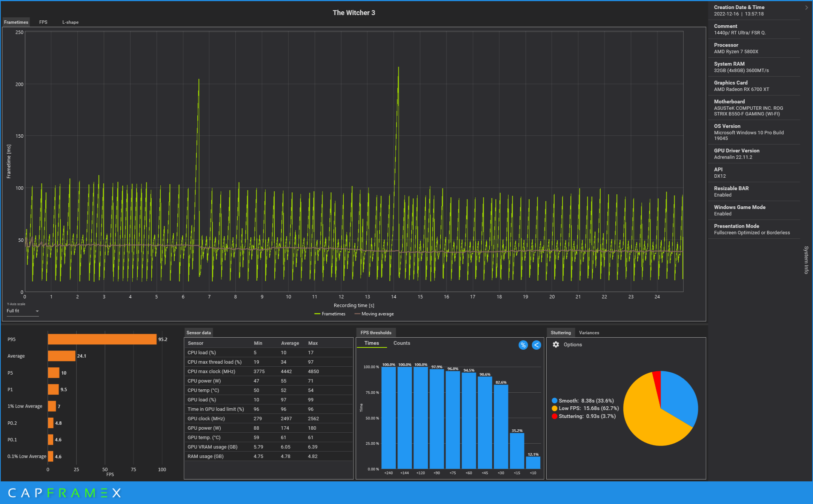
Task: Switch to the FPS chart tab
Action: pos(43,22)
